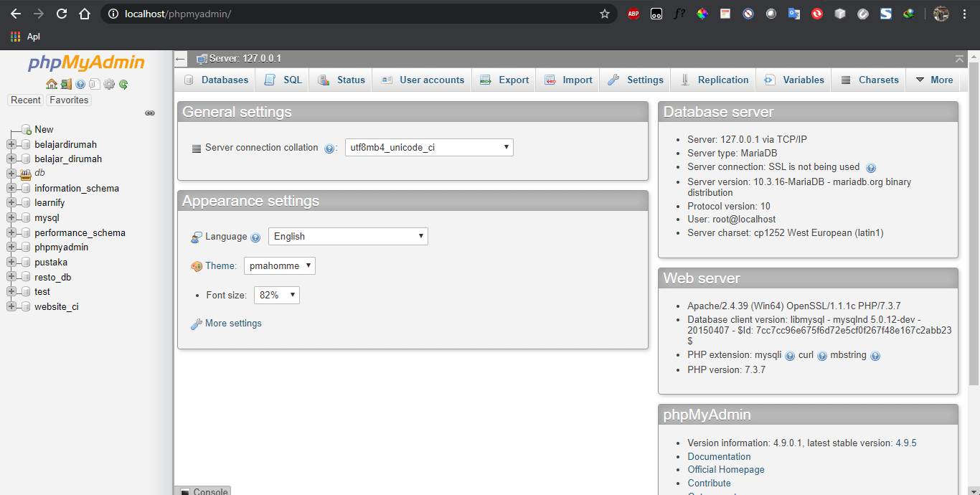Click help icon next to mysqli
The image size is (980, 495).
(790, 356)
